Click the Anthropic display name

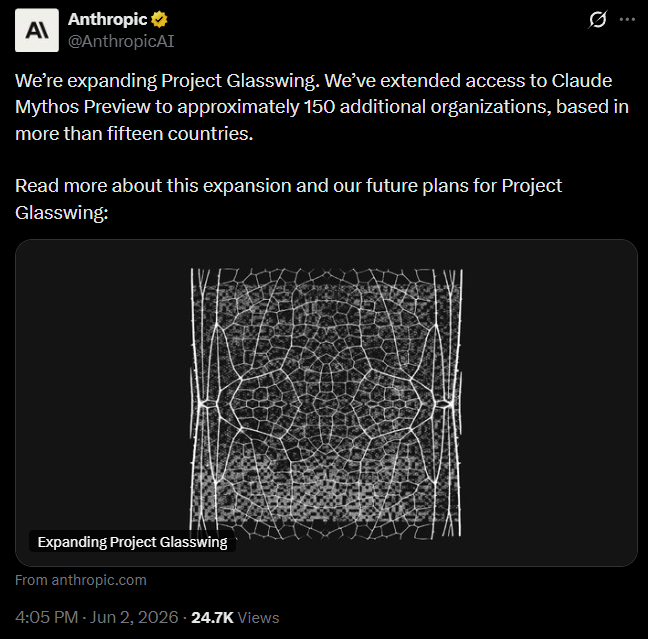107,19
